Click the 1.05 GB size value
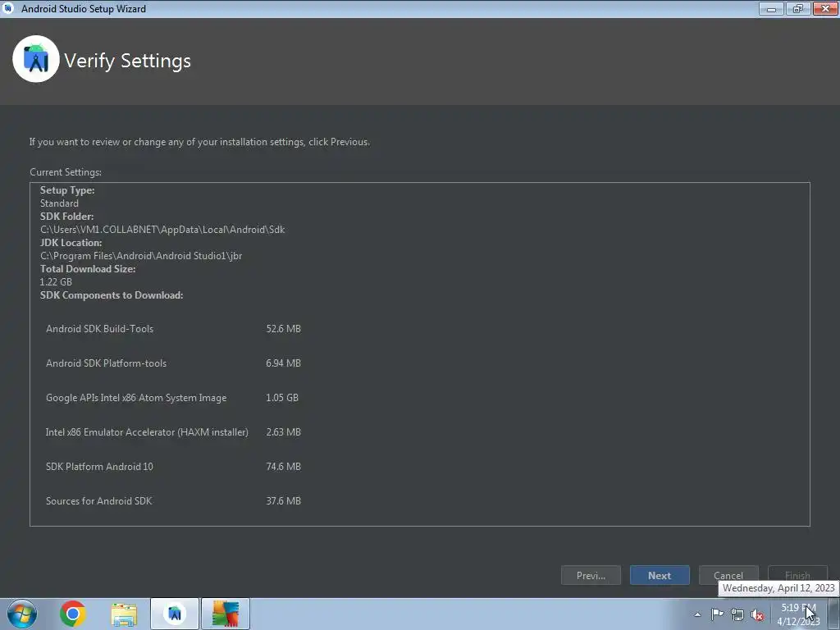 pyautogui.click(x=282, y=398)
